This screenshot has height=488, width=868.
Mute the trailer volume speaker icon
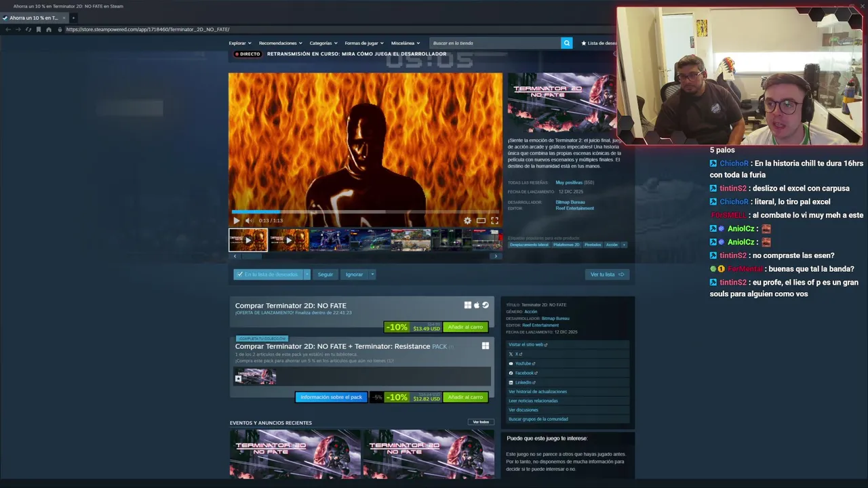point(249,220)
